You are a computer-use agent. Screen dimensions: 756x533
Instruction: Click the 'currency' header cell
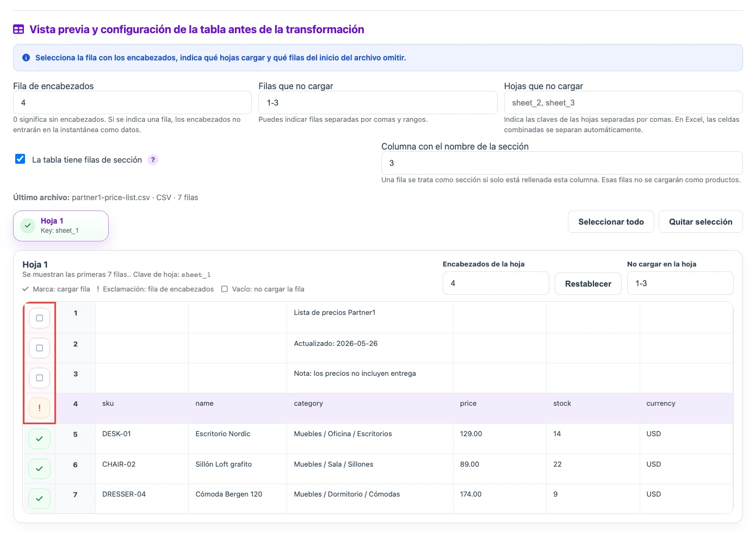pos(686,408)
